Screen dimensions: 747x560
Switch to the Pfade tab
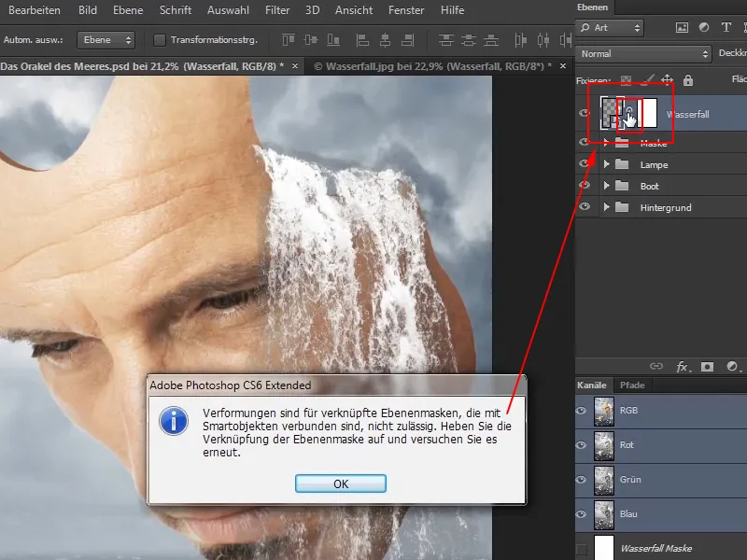pos(632,385)
